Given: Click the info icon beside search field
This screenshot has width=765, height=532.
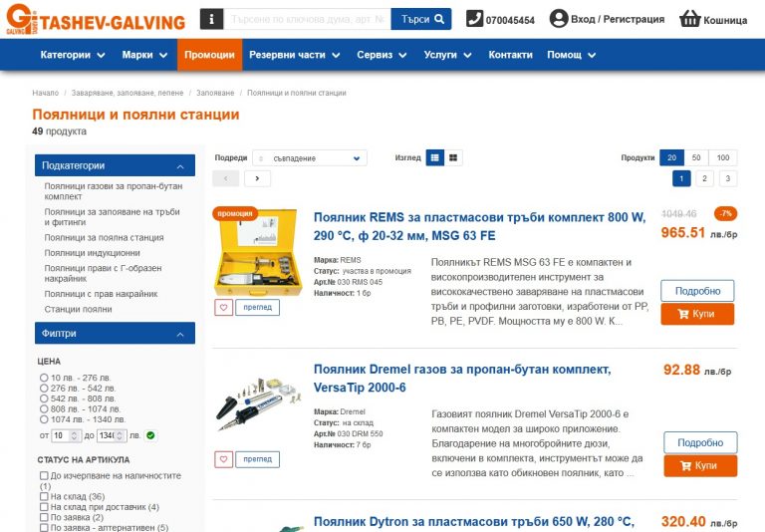Looking at the screenshot, I should 211,19.
